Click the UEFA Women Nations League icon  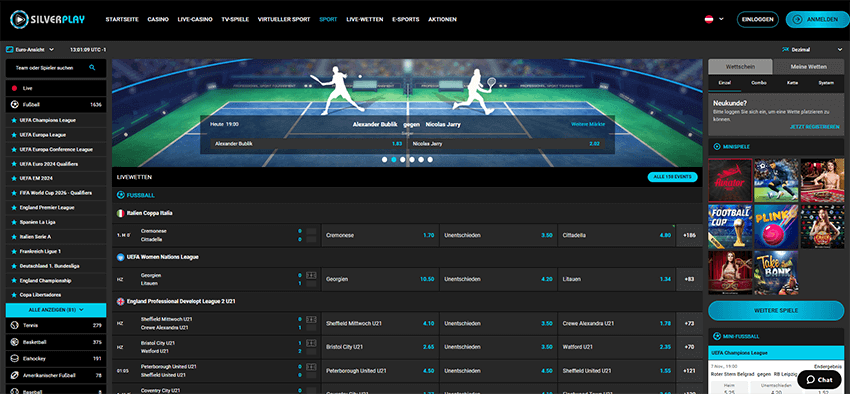coord(121,257)
